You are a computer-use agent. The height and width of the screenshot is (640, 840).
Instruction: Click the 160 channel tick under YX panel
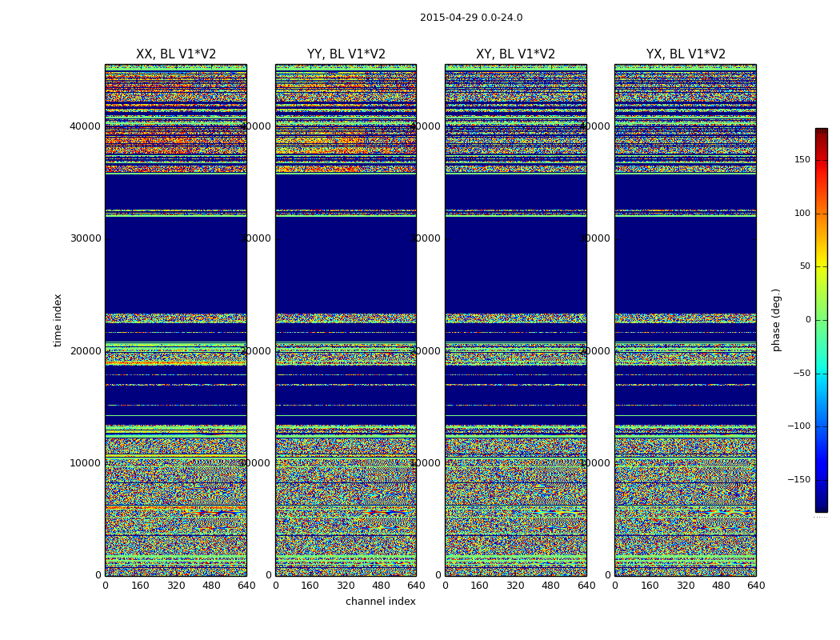click(650, 586)
